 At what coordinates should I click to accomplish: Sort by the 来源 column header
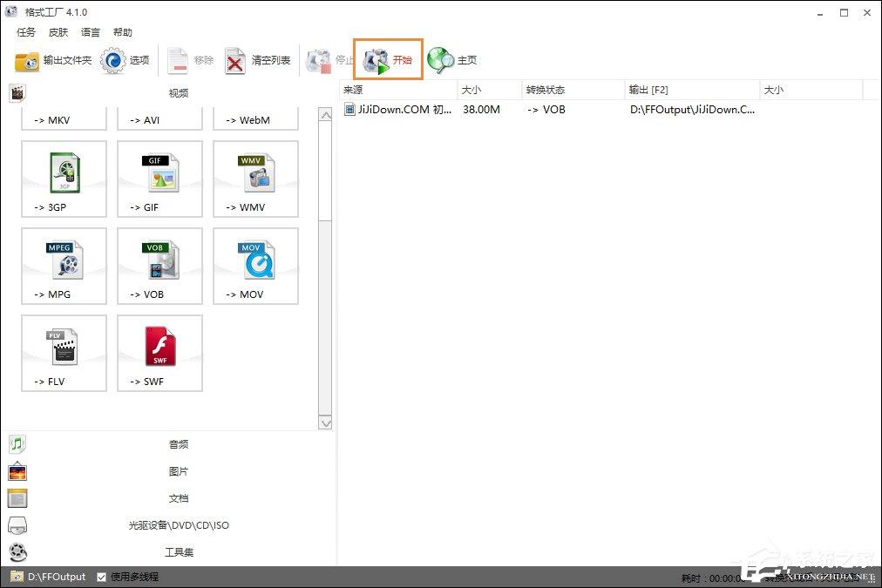(x=398, y=90)
